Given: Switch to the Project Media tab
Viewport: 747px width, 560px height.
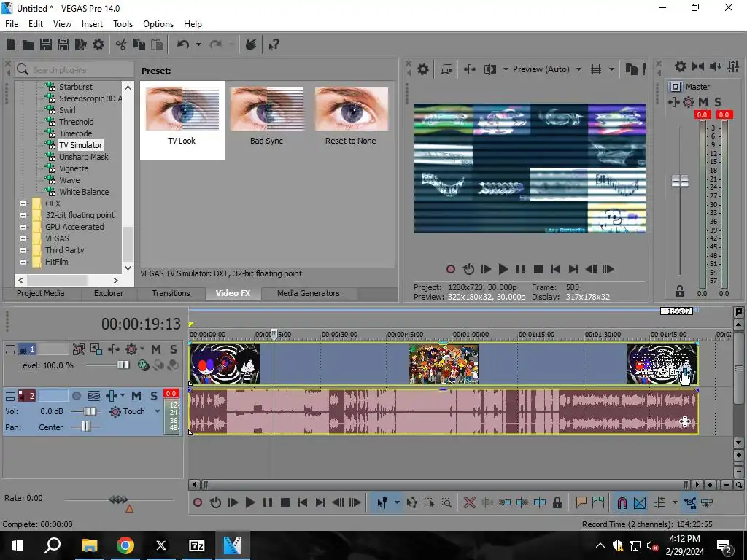Looking at the screenshot, I should click(41, 293).
